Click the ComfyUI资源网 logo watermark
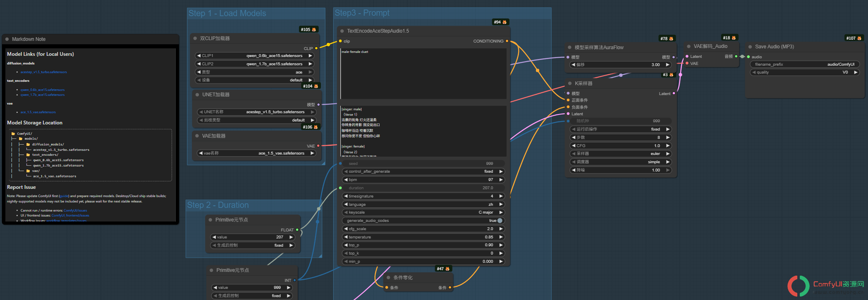 [826, 286]
